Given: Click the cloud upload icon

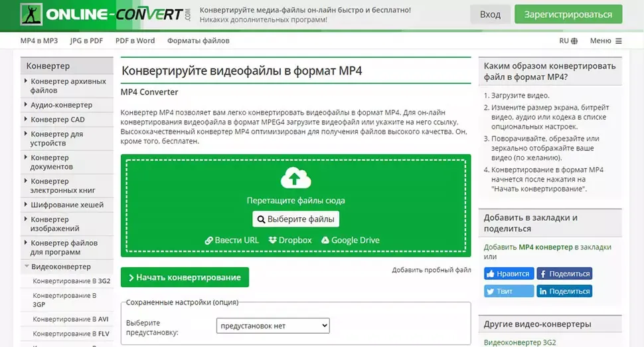Looking at the screenshot, I should pyautogui.click(x=295, y=178).
